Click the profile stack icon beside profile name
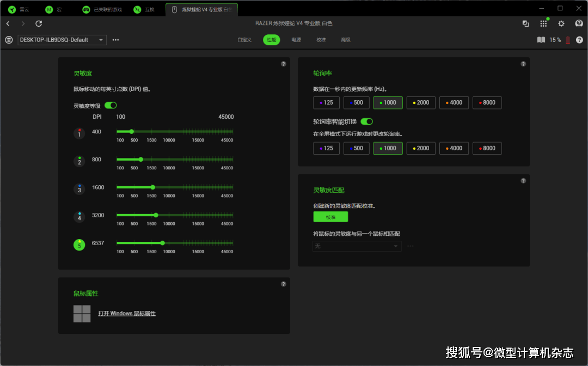The height and width of the screenshot is (366, 588). tap(9, 40)
